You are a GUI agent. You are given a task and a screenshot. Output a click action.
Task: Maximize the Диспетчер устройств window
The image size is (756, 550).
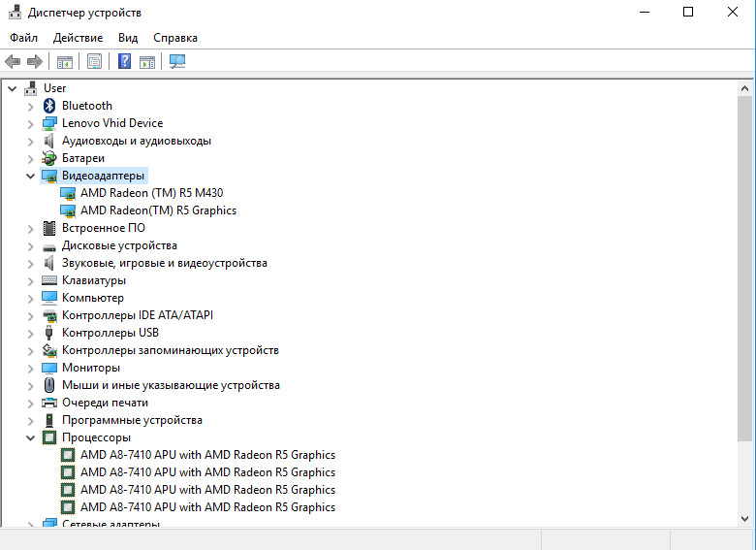click(688, 12)
